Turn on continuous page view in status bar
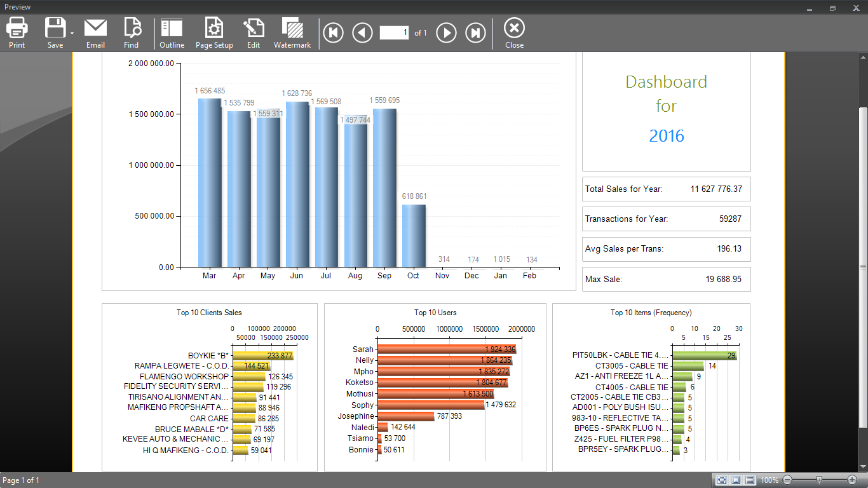This screenshot has width=868, height=488. pyautogui.click(x=750, y=480)
